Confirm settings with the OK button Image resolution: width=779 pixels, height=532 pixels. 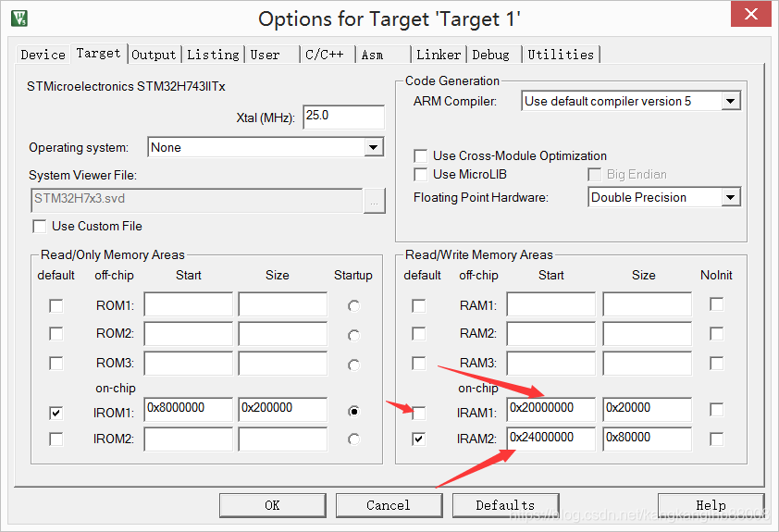click(x=272, y=505)
